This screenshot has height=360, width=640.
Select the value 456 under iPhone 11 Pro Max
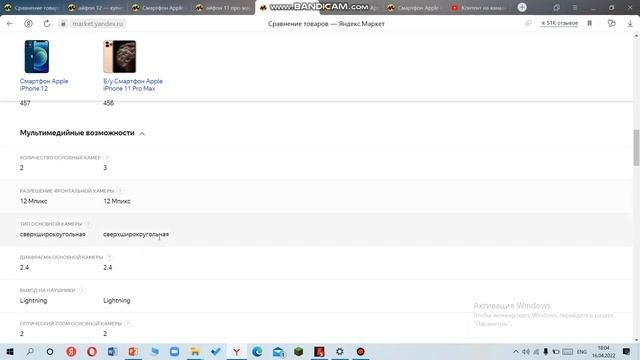(109, 103)
